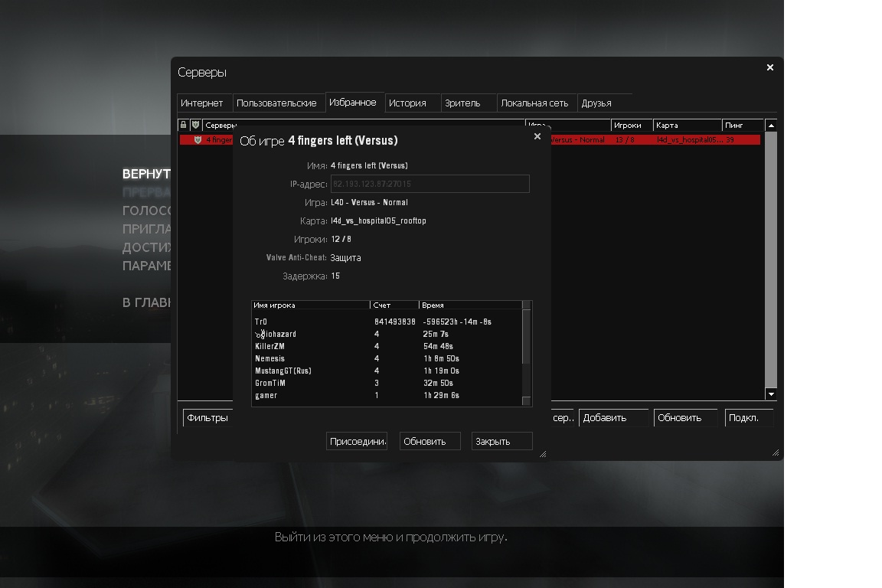Click player list scrollbar down arrow
This screenshot has height=588, width=882.
pos(527,400)
